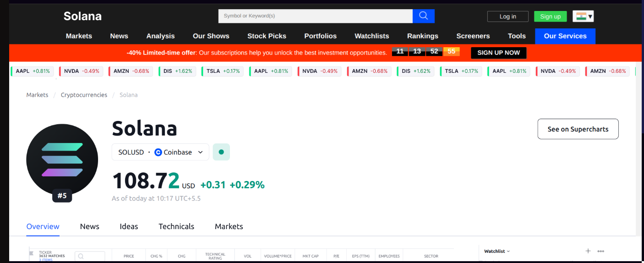Sort by the SECTOR column header
The height and width of the screenshot is (263, 644).
point(431,256)
